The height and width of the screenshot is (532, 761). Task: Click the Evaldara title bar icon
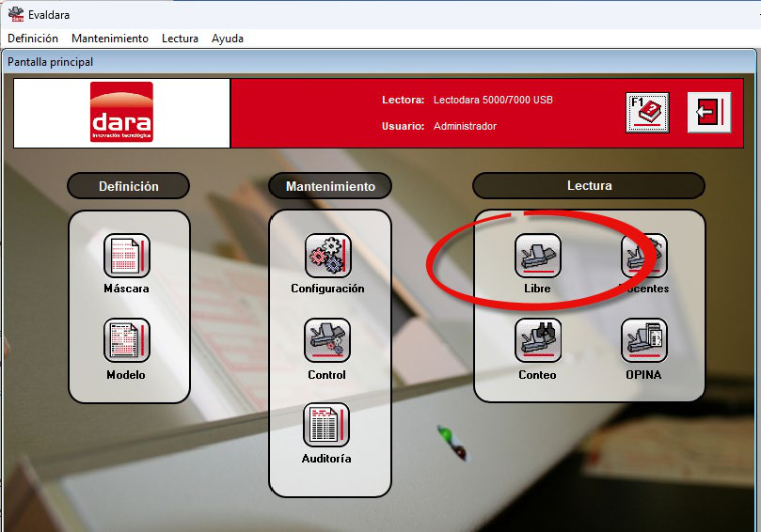pos(16,14)
